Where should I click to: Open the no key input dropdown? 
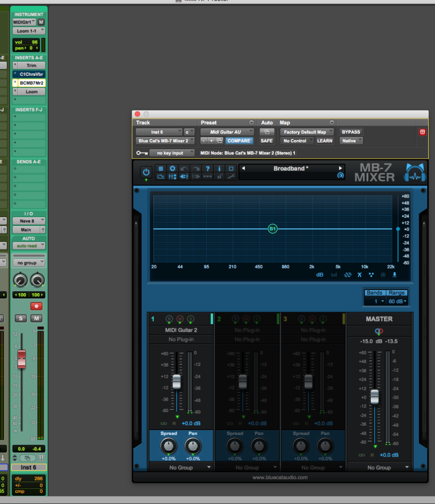(x=172, y=153)
